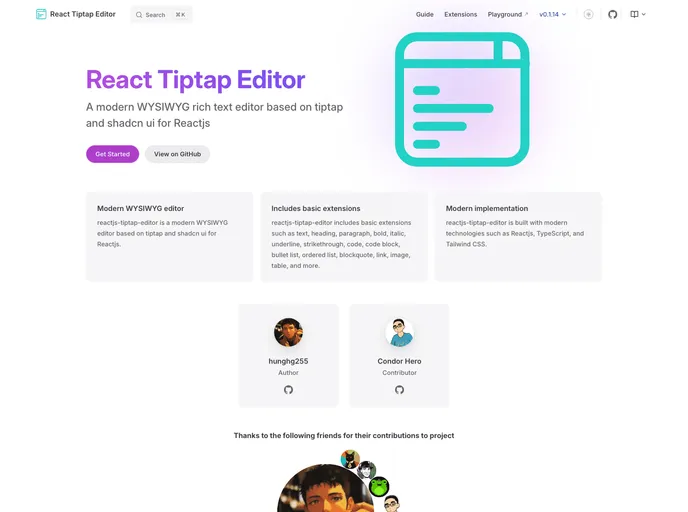Open Condor Hero's GitHub profile icon
Screen dimensions: 688x512
point(399,390)
